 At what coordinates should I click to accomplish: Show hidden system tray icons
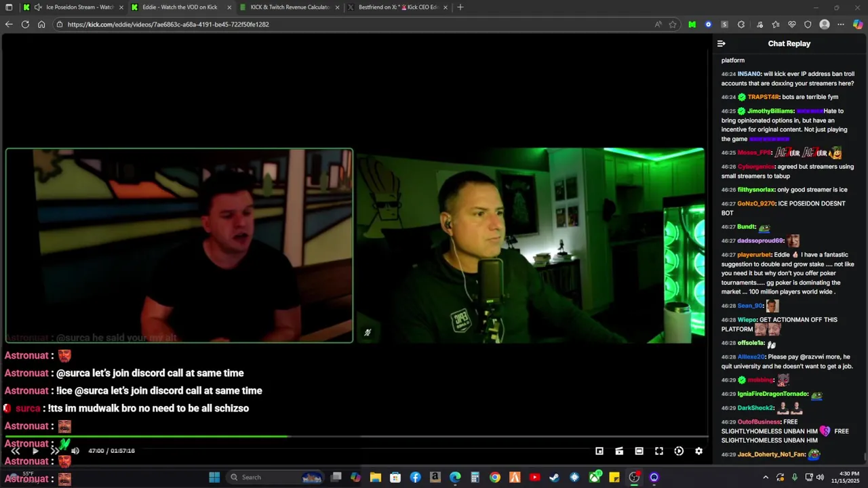tap(766, 477)
